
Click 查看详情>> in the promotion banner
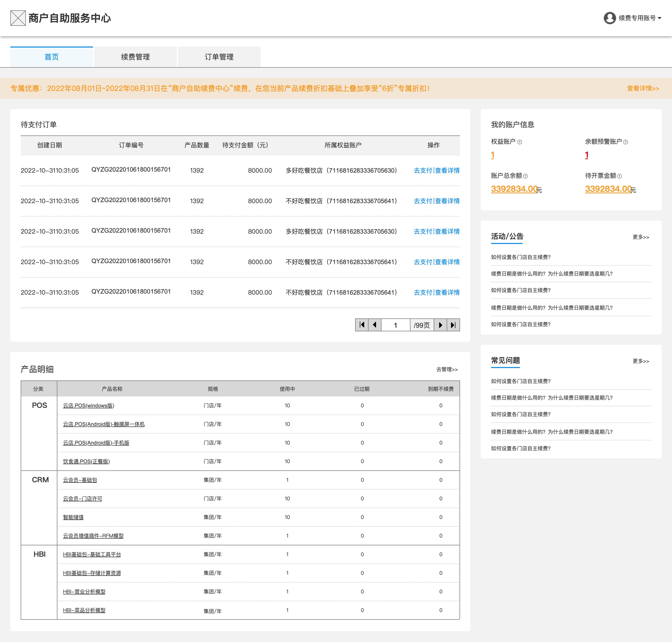(643, 88)
